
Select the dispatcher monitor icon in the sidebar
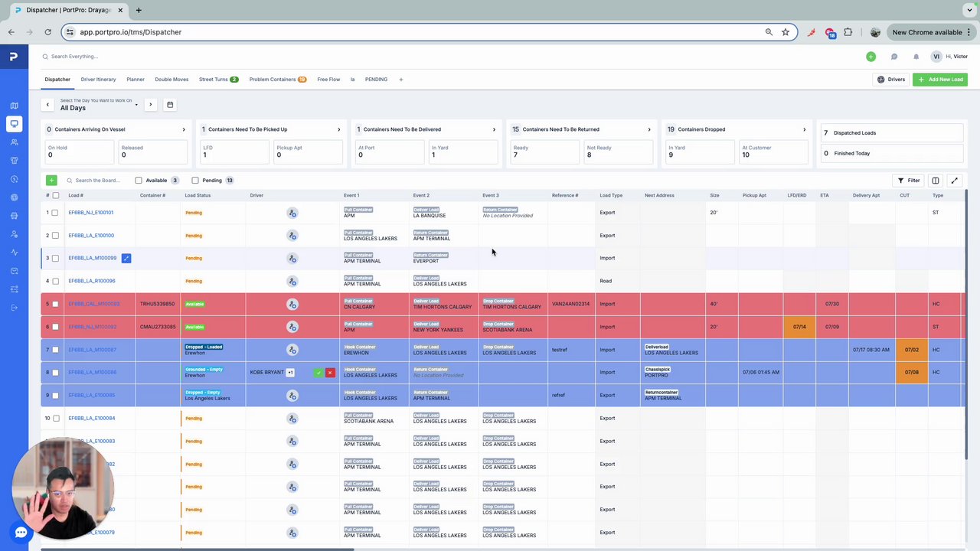click(x=14, y=124)
